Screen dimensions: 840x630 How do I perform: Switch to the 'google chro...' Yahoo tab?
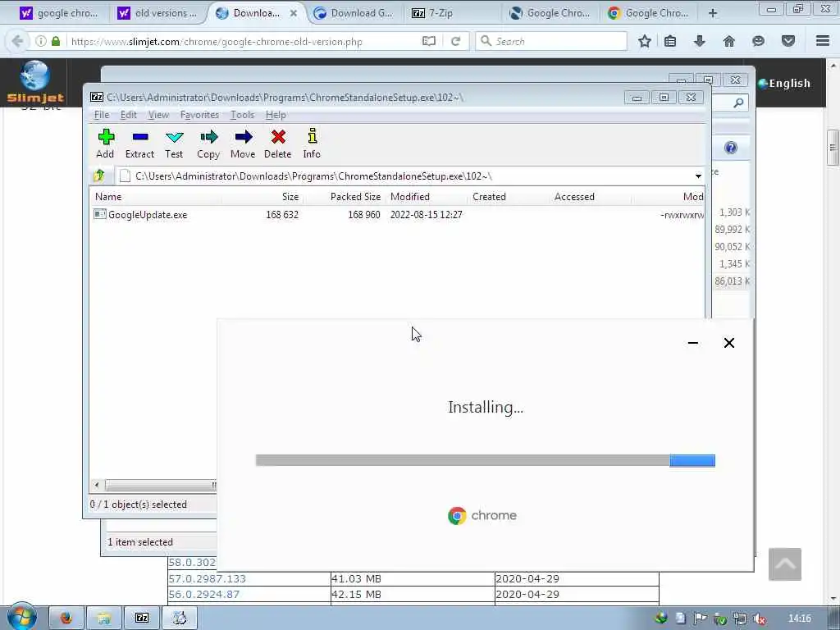click(x=59, y=13)
